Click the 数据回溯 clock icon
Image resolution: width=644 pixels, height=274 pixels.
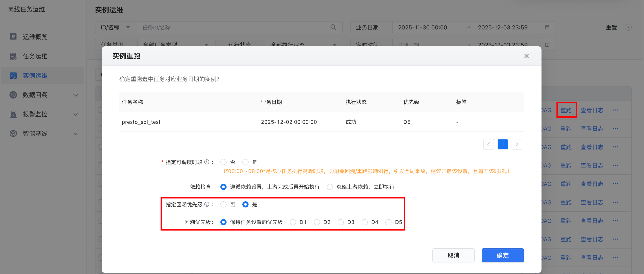pos(13,95)
